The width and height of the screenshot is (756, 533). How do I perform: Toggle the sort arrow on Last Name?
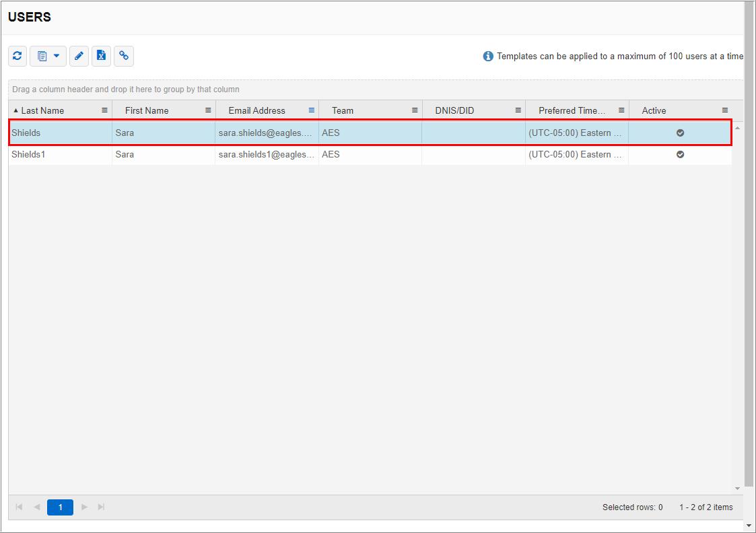tap(15, 110)
